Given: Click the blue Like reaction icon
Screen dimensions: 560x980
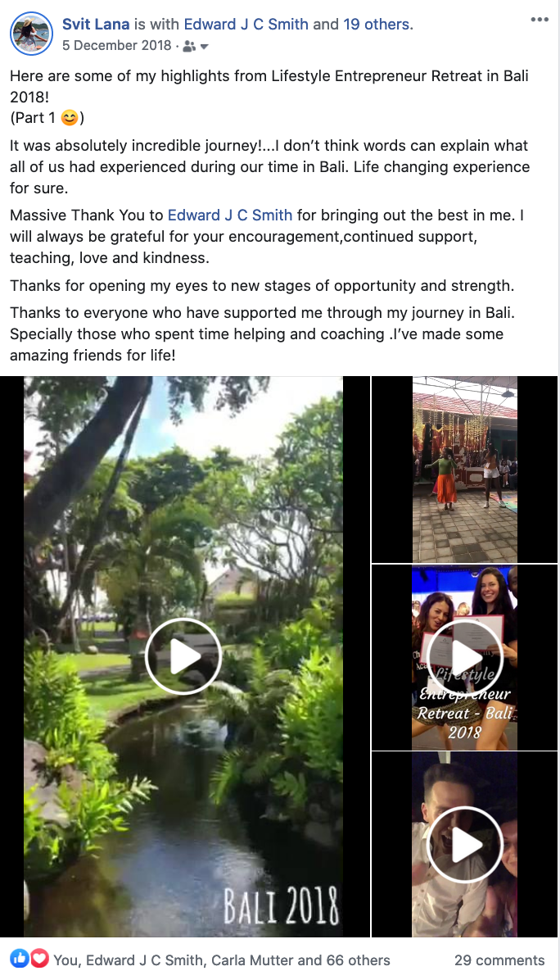Looking at the screenshot, I should pos(20,958).
